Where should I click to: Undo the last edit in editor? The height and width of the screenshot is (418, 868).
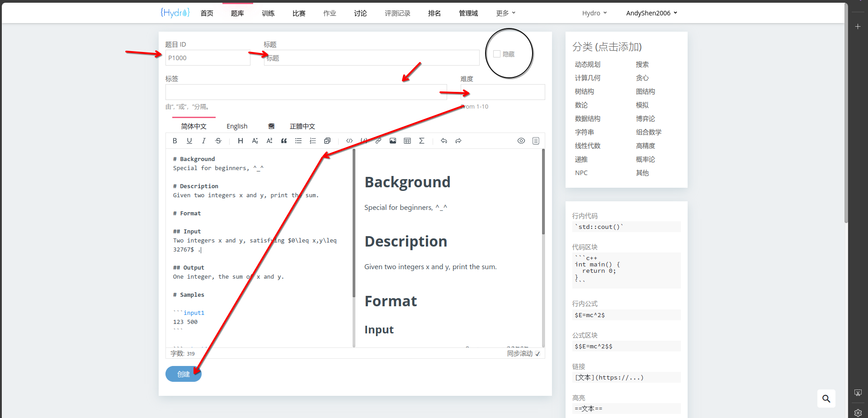[444, 141]
